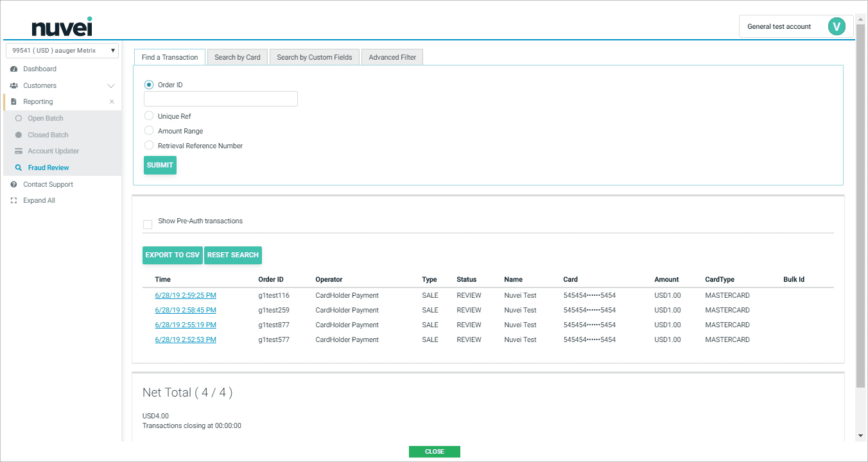Open transaction 6/28/19 2:52:53 PM
868x462 pixels.
click(186, 339)
